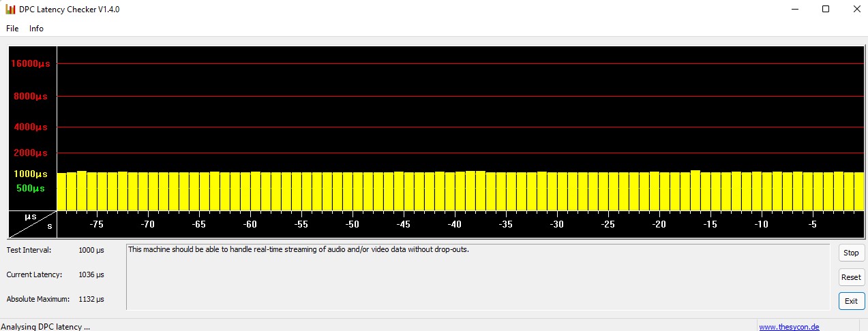
Task: Click the -35 time axis label
Action: (x=505, y=224)
